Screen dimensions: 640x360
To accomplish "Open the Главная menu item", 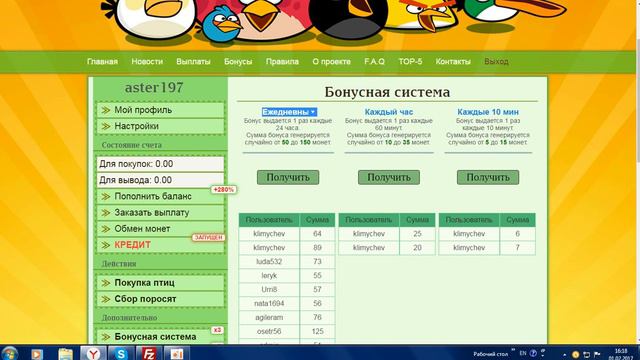I will (102, 62).
